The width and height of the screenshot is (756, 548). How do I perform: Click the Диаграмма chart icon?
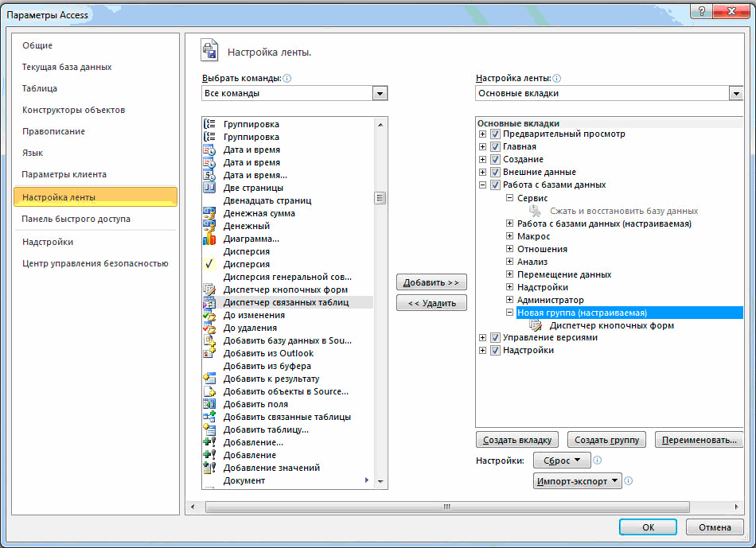click(x=209, y=239)
